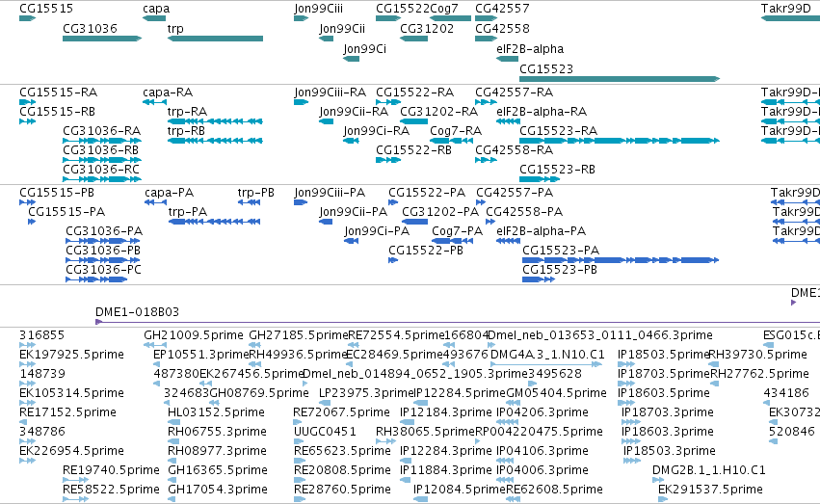Click the Takr99D gene bar
The height and width of the screenshot is (504, 820).
click(x=790, y=18)
